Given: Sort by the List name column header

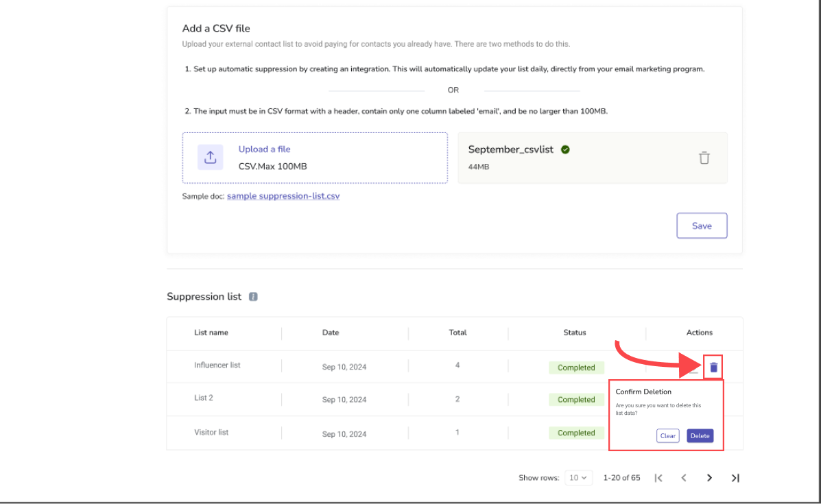Looking at the screenshot, I should [211, 333].
